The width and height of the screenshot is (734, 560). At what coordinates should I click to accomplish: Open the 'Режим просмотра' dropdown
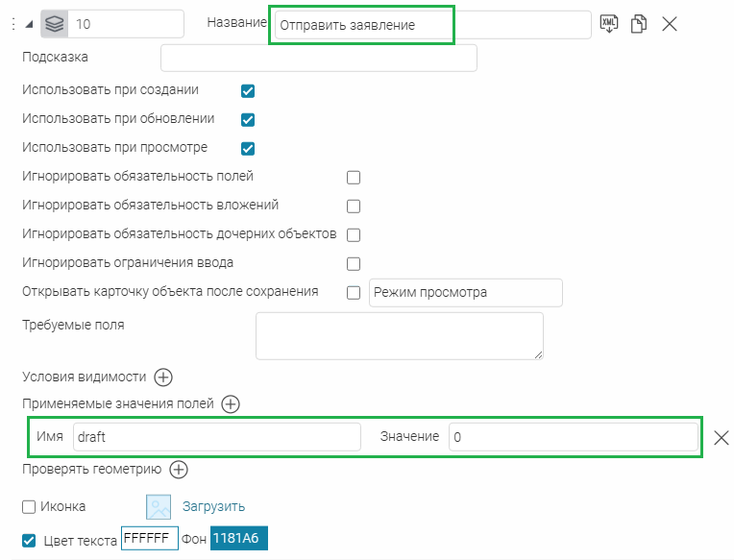click(x=465, y=292)
